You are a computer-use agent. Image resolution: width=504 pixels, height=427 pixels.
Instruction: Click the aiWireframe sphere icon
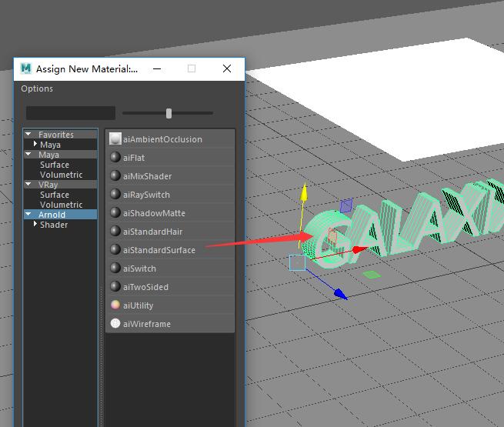click(x=115, y=324)
